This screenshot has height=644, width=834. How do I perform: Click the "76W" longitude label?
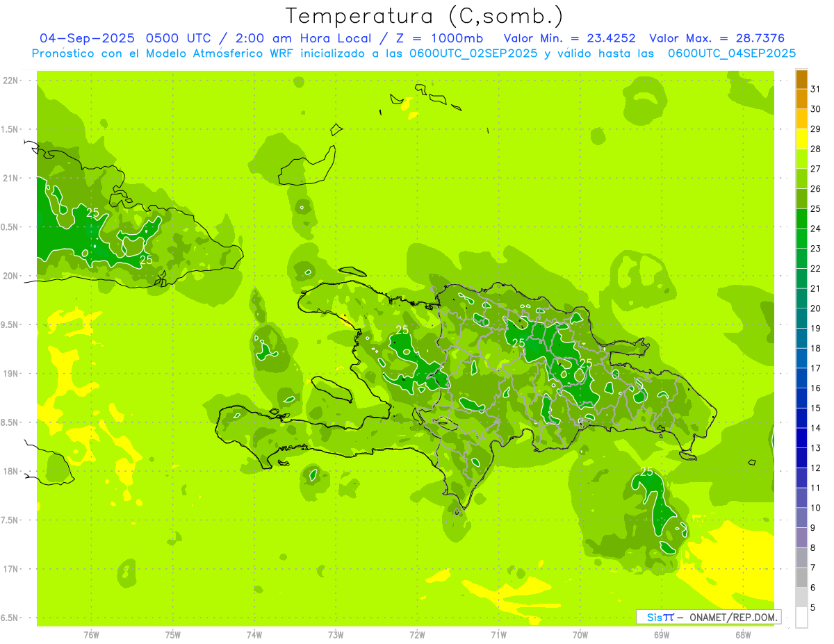click(x=91, y=634)
